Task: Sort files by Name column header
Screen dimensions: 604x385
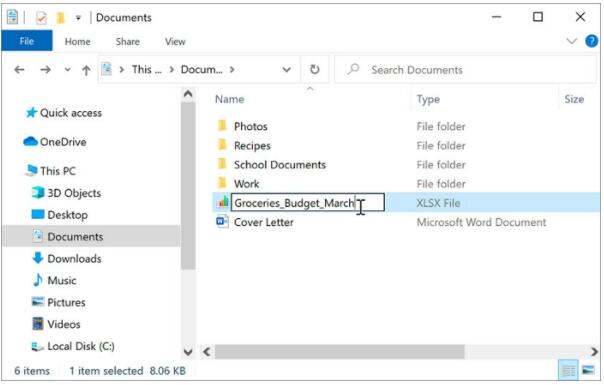Action: click(230, 99)
